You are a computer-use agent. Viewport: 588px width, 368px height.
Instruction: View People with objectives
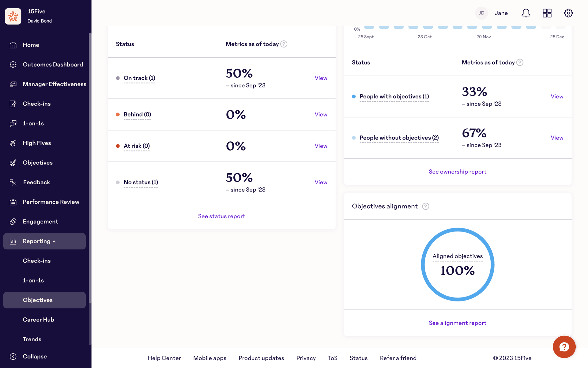[x=557, y=97]
